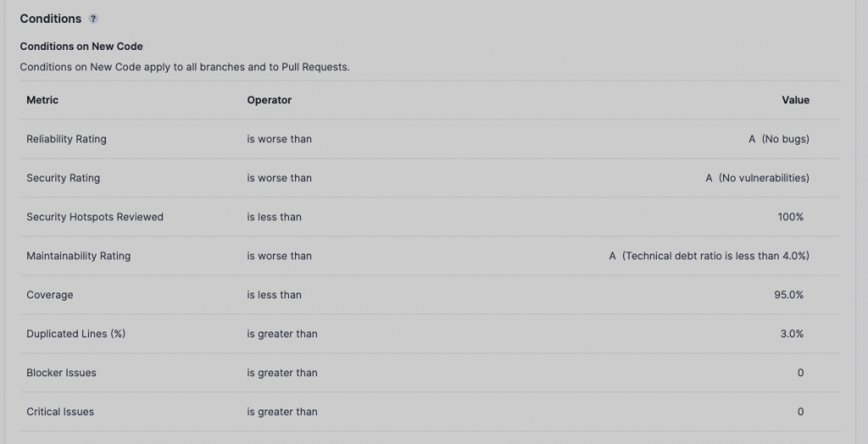Click the "is less than" operator for Coverage
This screenshot has height=444, width=868.
coord(274,295)
